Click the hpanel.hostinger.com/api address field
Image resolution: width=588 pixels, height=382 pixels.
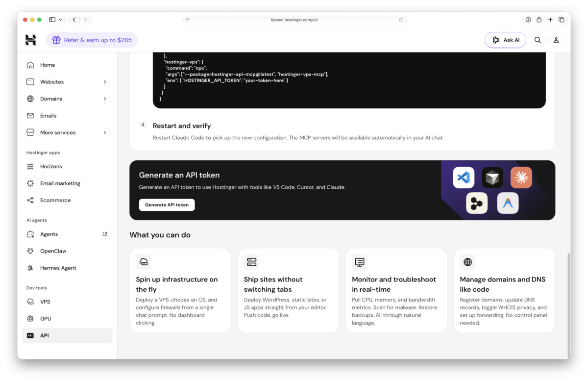pyautogui.click(x=294, y=20)
